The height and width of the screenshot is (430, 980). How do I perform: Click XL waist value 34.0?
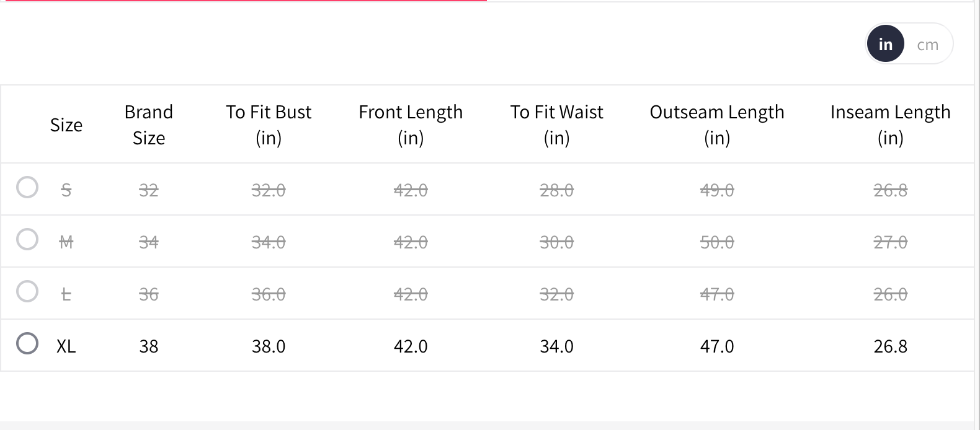556,346
